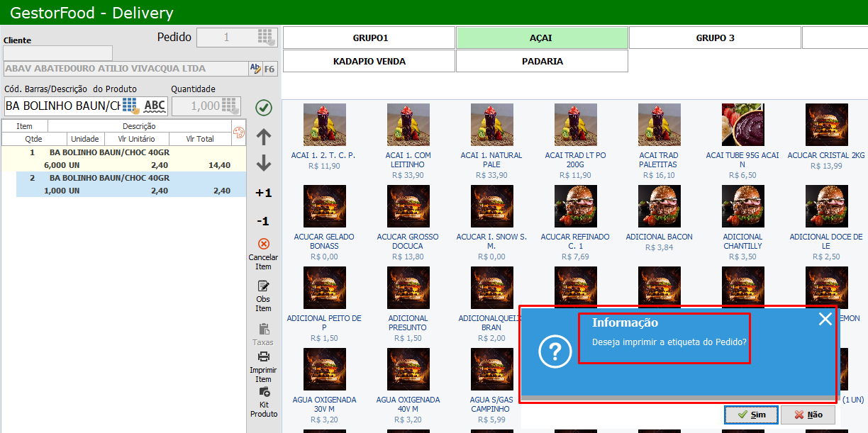Screen dimensions: 868x433
Task: Click the color palette icon in table header
Action: pyautogui.click(x=238, y=133)
